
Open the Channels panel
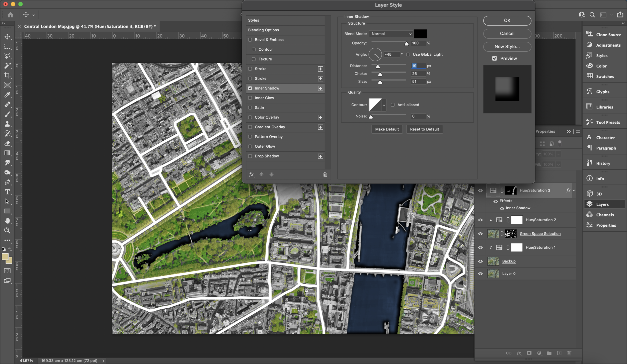click(x=604, y=215)
